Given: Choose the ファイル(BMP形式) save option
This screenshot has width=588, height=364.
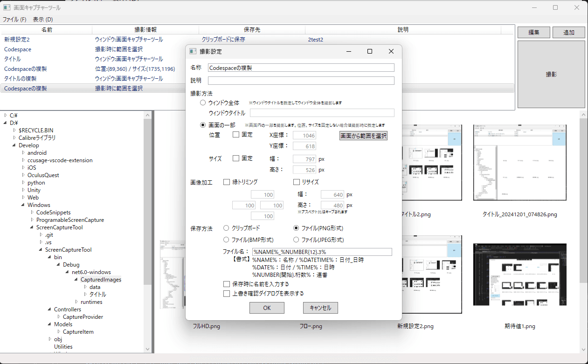Looking at the screenshot, I should tap(226, 240).
